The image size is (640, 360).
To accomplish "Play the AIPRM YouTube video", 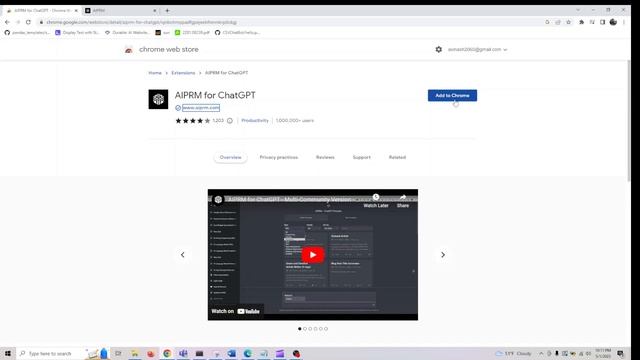I will pos(313,255).
